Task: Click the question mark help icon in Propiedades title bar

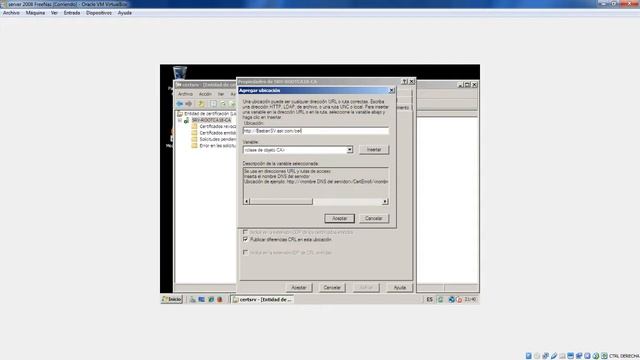Action: click(x=404, y=82)
